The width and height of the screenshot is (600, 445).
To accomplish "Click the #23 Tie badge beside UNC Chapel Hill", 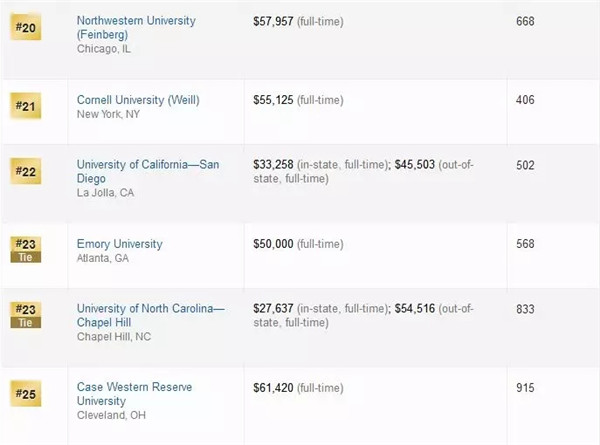I will pyautogui.click(x=25, y=313).
